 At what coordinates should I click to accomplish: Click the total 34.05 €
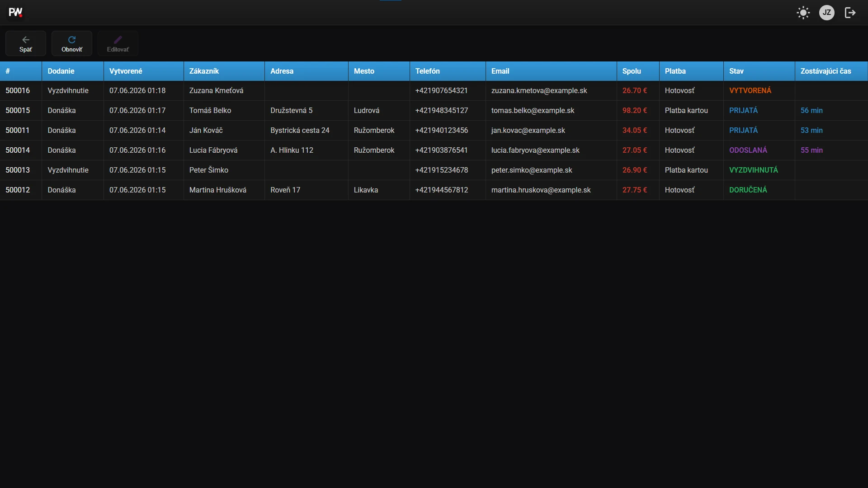click(635, 130)
